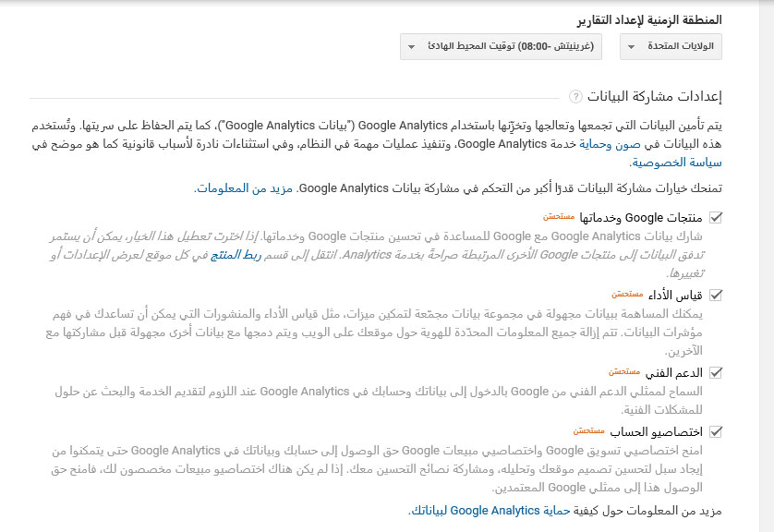
Task: Open the الولايات المتحدة country dropdown
Action: click(671, 47)
